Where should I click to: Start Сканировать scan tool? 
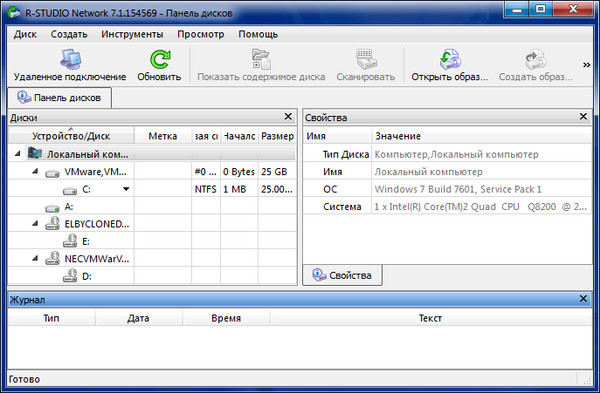click(x=366, y=59)
